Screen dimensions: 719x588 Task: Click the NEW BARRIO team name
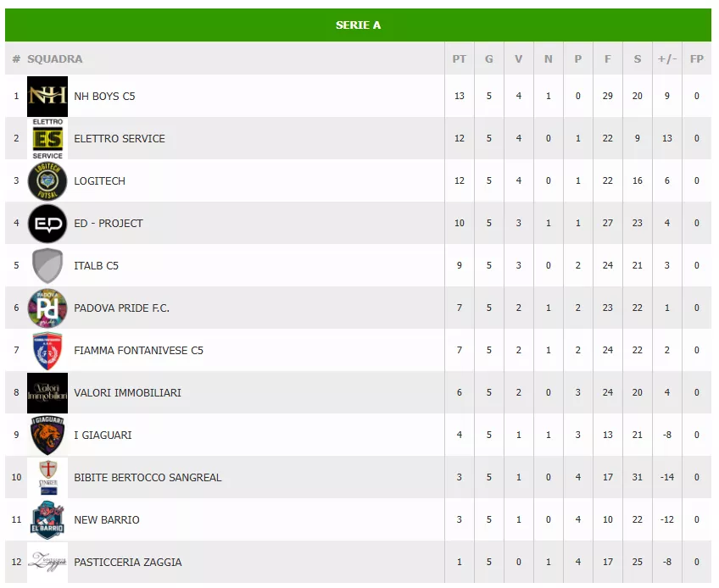(x=107, y=519)
